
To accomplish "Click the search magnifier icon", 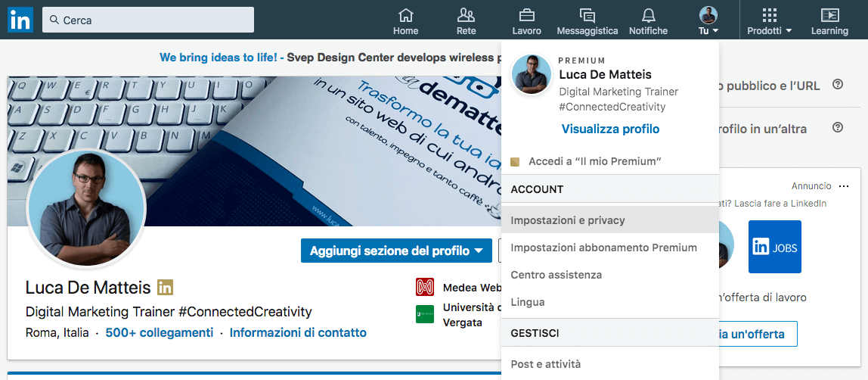I will [54, 20].
